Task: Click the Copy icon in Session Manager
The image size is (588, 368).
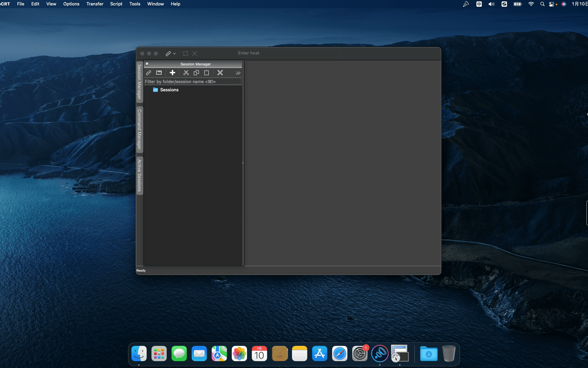Action: coord(196,73)
